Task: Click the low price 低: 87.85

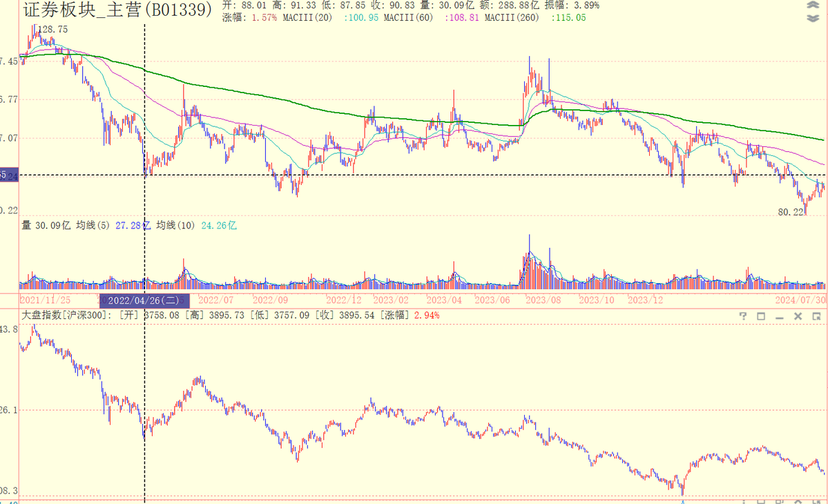Action: coord(343,6)
